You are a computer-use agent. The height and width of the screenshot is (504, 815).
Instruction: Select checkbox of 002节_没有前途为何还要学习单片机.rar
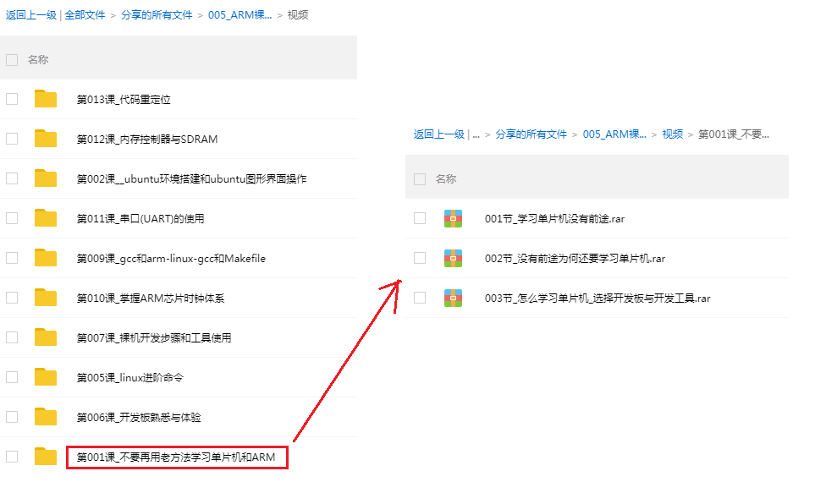click(x=420, y=258)
